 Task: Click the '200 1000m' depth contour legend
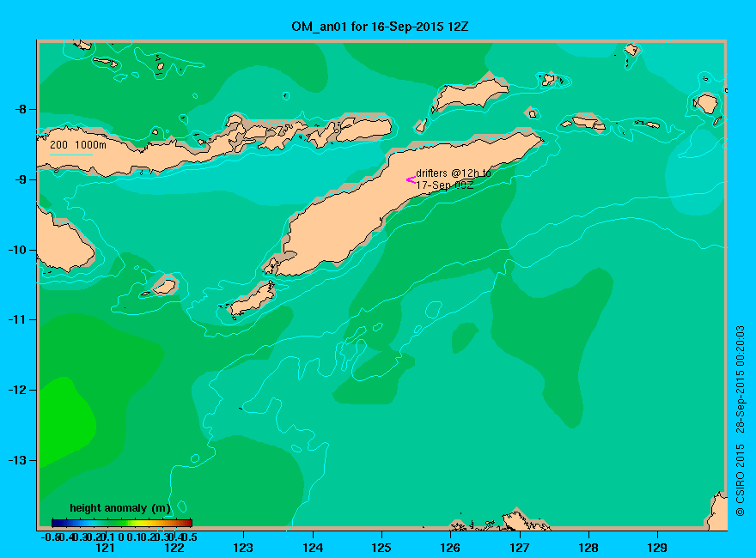pyautogui.click(x=78, y=144)
